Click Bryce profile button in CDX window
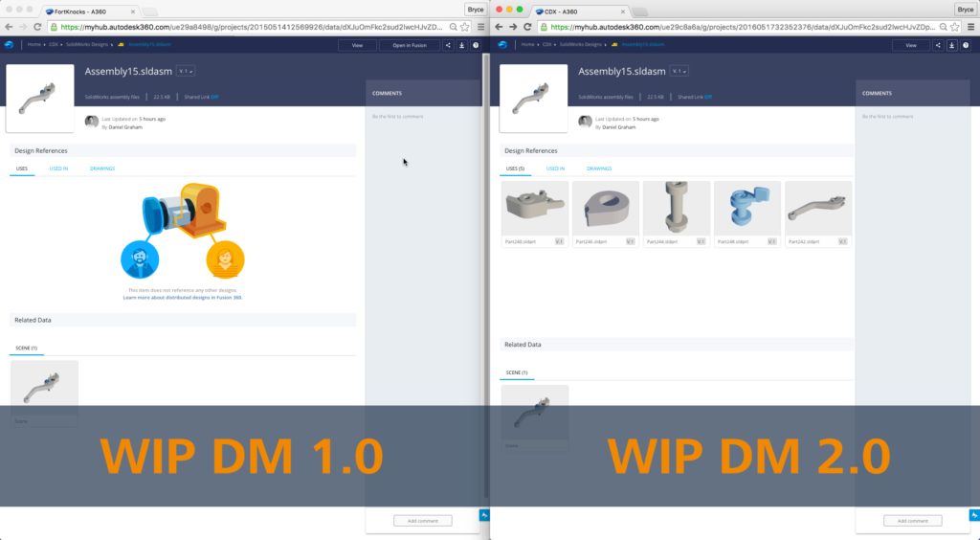Screen dimensions: 980x540 pos(966,10)
